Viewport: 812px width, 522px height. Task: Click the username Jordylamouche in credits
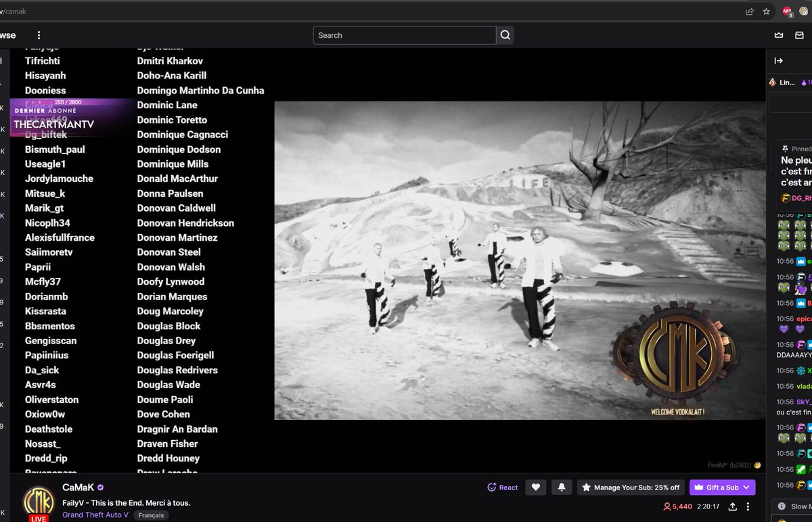click(x=59, y=179)
